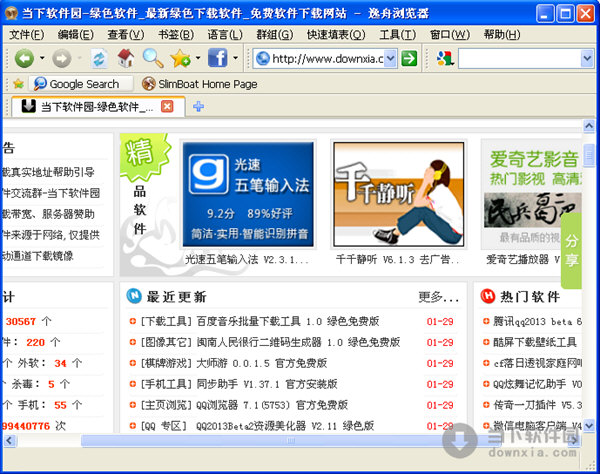Click the 光速五笔输入法 banner image
The image size is (600, 474).
coord(248,194)
